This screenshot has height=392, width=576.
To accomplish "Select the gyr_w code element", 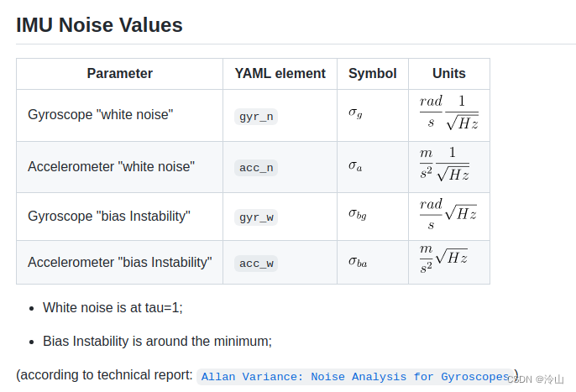I will tap(256, 217).
